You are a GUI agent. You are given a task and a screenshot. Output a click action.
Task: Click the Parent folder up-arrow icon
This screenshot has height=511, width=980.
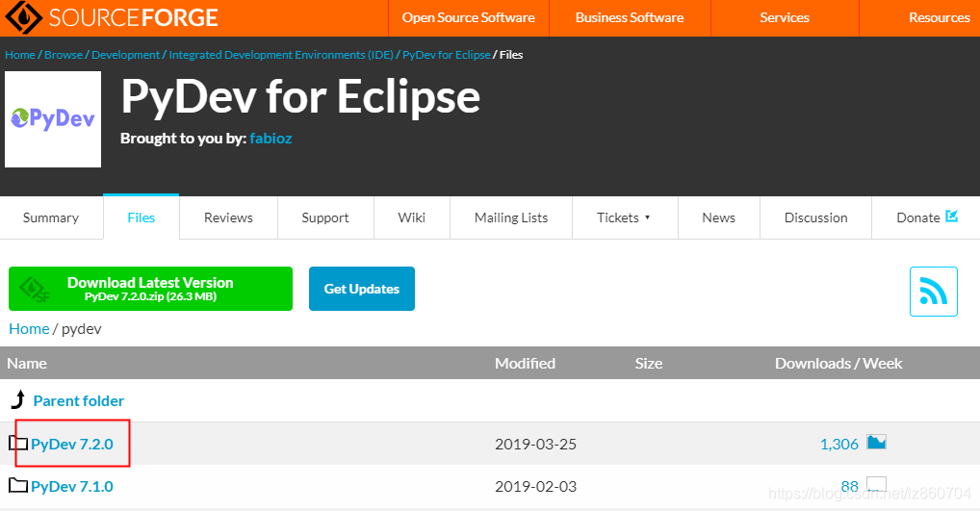coord(18,399)
